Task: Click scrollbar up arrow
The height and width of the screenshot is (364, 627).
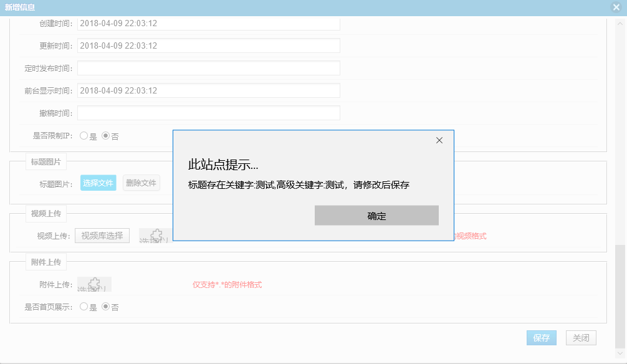Action: (x=620, y=24)
